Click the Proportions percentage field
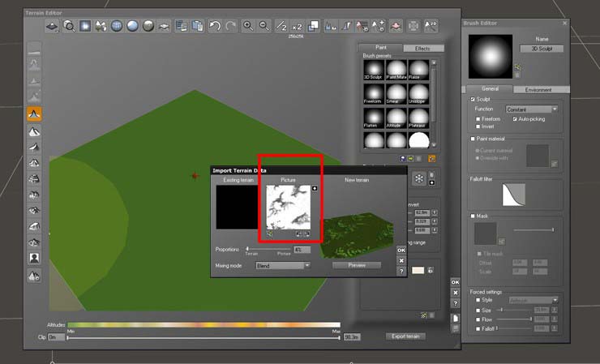This screenshot has width=600, height=364. pos(302,250)
